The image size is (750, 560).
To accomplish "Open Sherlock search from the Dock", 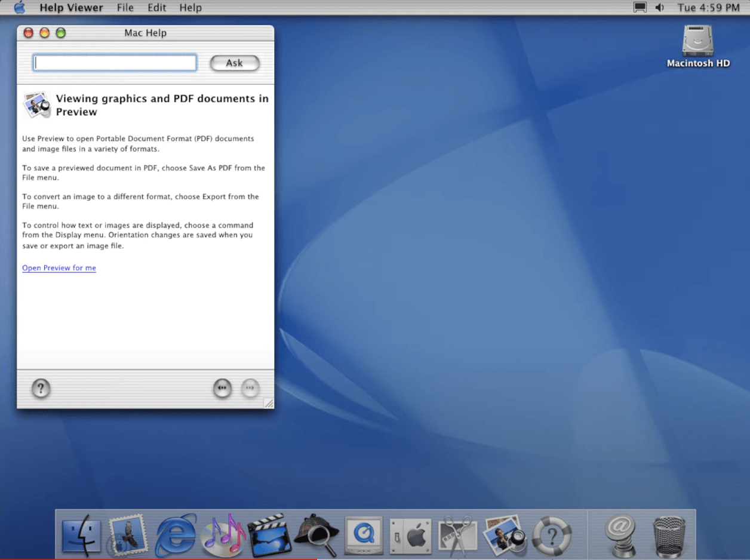I will tap(317, 534).
